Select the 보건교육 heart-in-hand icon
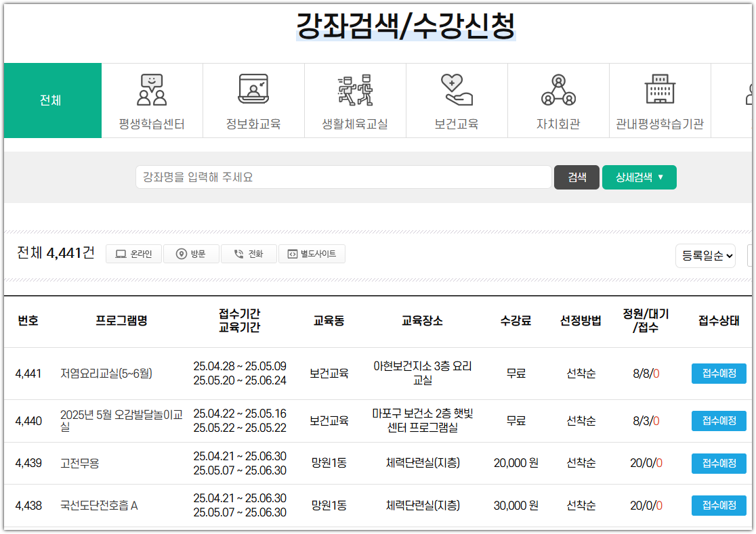The image size is (756, 534). point(457,89)
